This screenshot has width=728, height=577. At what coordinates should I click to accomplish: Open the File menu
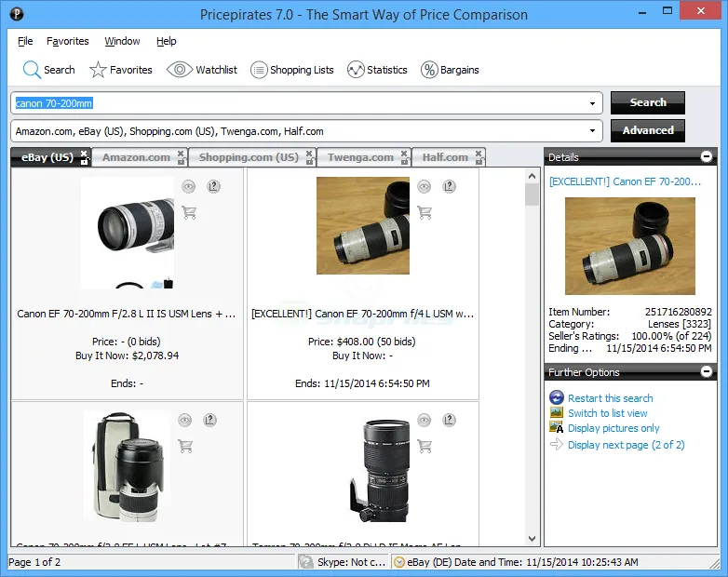pyautogui.click(x=25, y=41)
